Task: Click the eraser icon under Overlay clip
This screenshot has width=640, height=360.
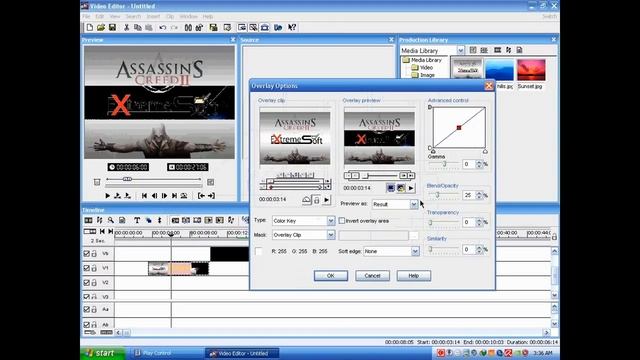Action: [x=307, y=200]
